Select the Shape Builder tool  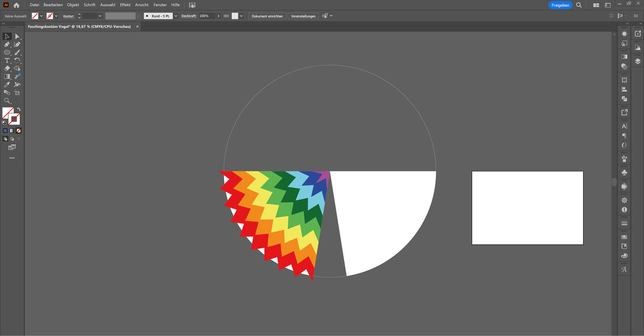click(17, 68)
